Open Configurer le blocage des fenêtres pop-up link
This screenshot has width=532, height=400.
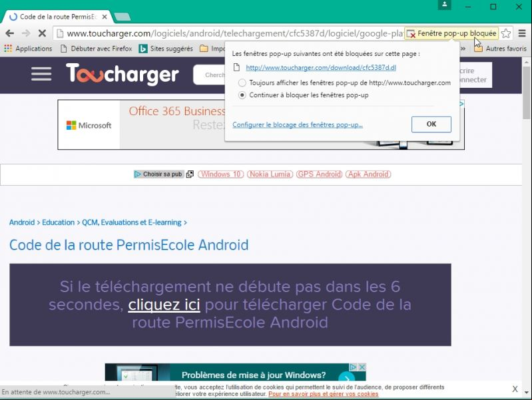298,124
